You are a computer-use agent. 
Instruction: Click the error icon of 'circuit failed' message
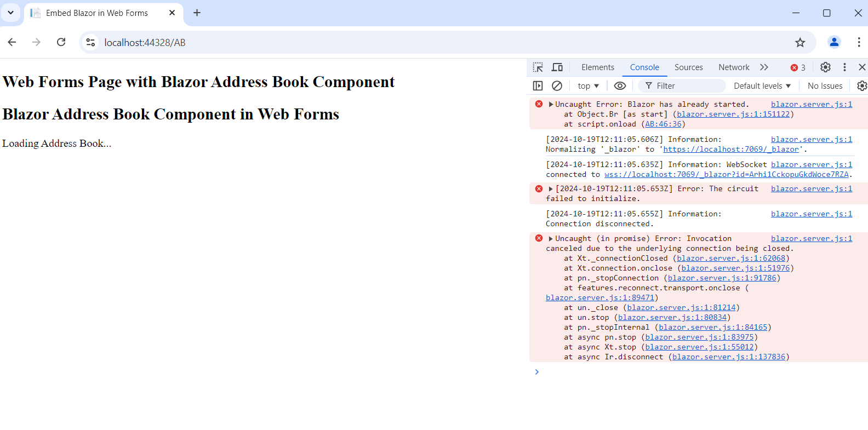pyautogui.click(x=539, y=189)
